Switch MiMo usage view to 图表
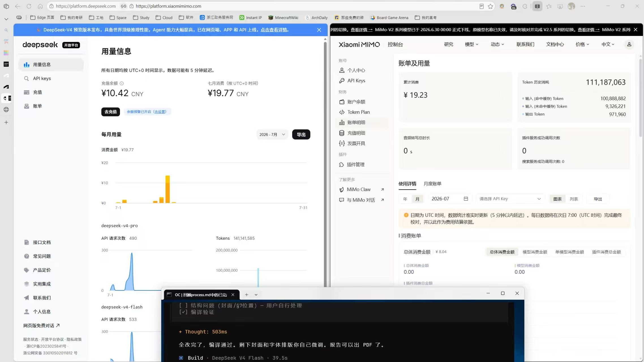Image resolution: width=644 pixels, height=362 pixels. pyautogui.click(x=557, y=199)
